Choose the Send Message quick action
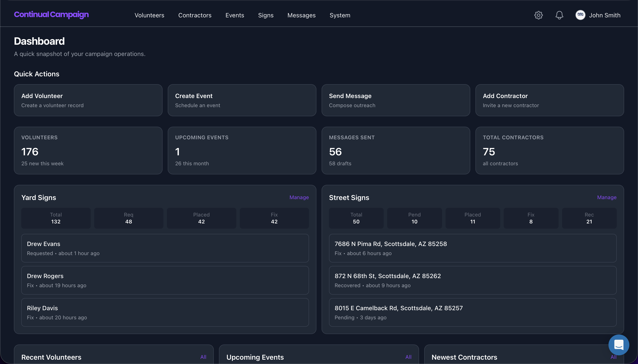Viewport: 638px width, 364px height. coord(396,100)
